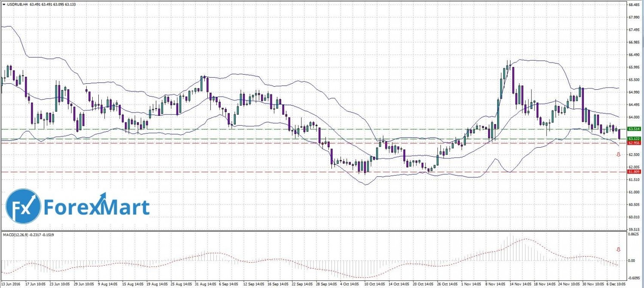Image resolution: width=644 pixels, height=288 pixels.
Task: Select the green 63.122 price level tag
Action: [634, 139]
